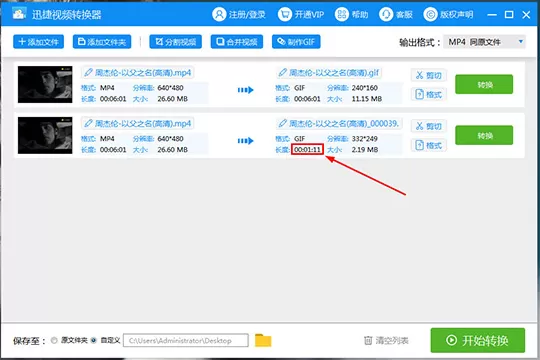Click the 332*249 resolution value

coord(365,139)
